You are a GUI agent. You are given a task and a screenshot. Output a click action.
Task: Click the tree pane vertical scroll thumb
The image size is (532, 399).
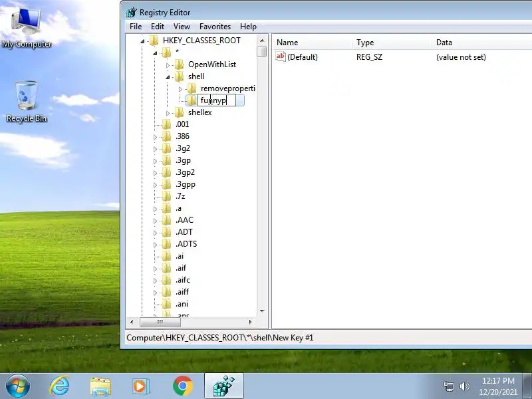pyautogui.click(x=262, y=52)
